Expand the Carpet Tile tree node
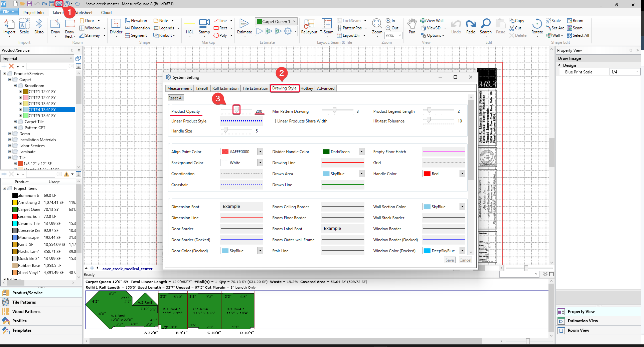This screenshot has height=347, width=644. click(15, 122)
